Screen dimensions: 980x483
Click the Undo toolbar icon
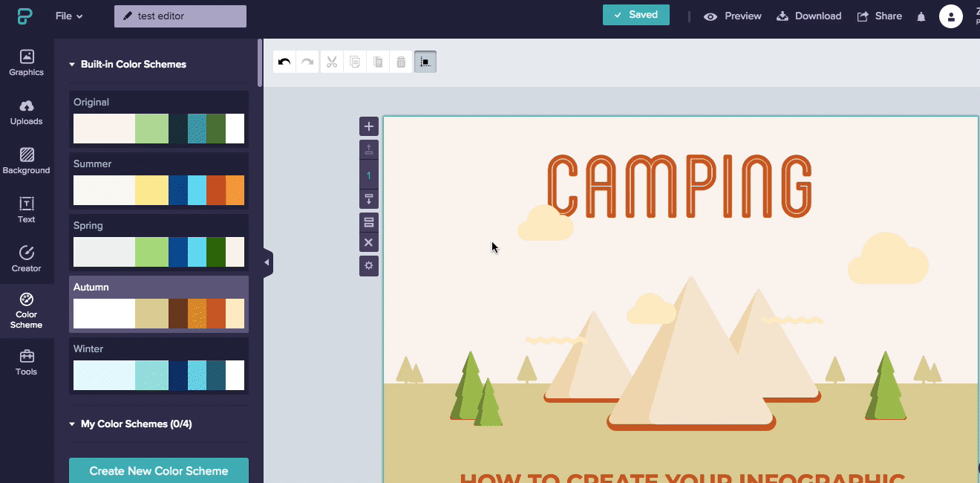(x=284, y=62)
